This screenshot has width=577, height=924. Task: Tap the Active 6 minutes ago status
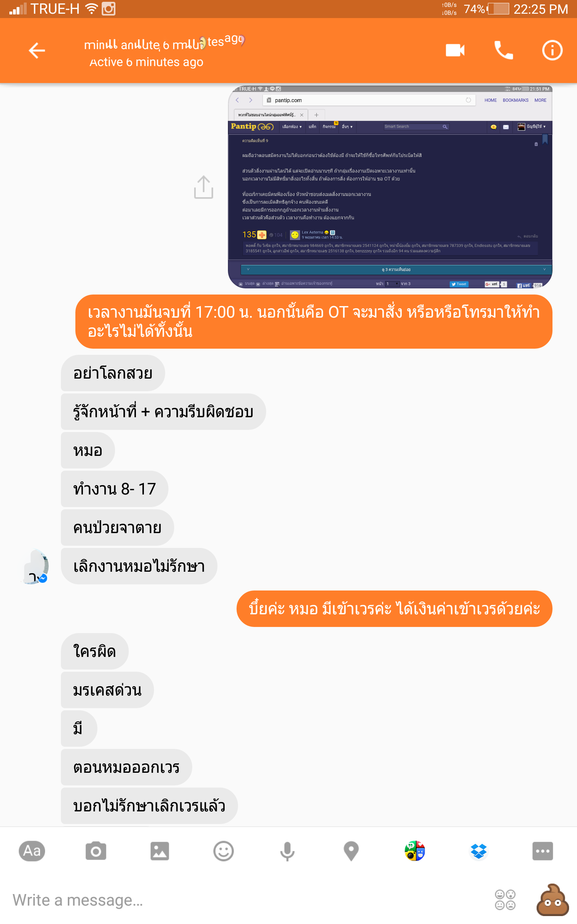146,62
